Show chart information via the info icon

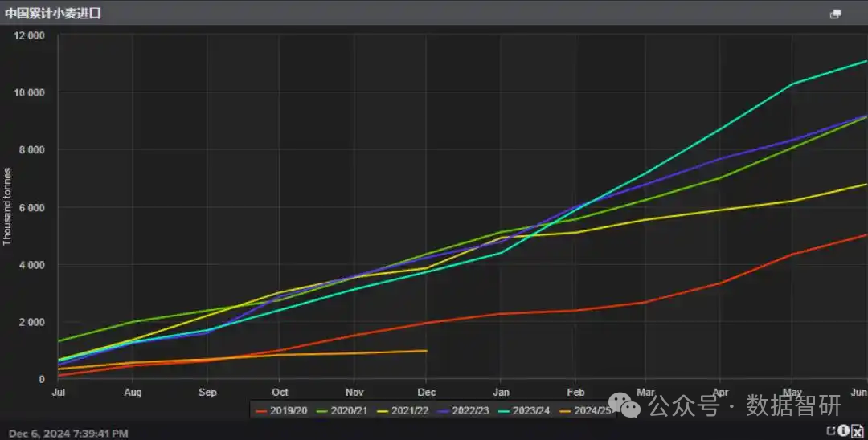[x=844, y=430]
